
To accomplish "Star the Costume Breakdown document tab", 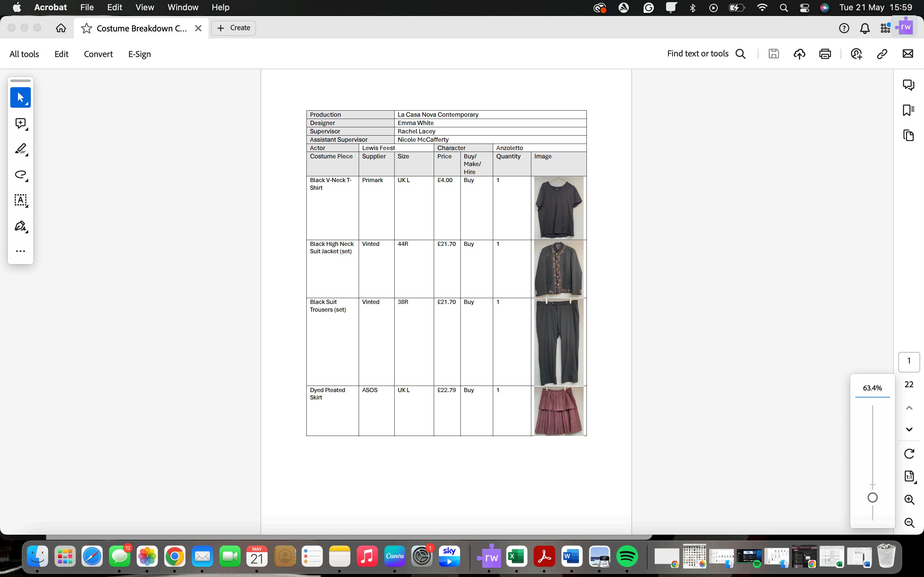I will pos(87,28).
